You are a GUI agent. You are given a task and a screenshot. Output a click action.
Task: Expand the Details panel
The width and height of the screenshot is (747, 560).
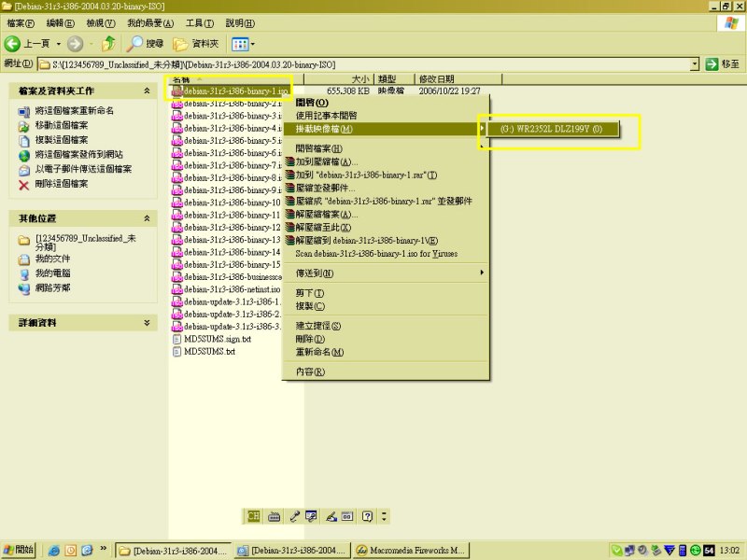point(147,322)
